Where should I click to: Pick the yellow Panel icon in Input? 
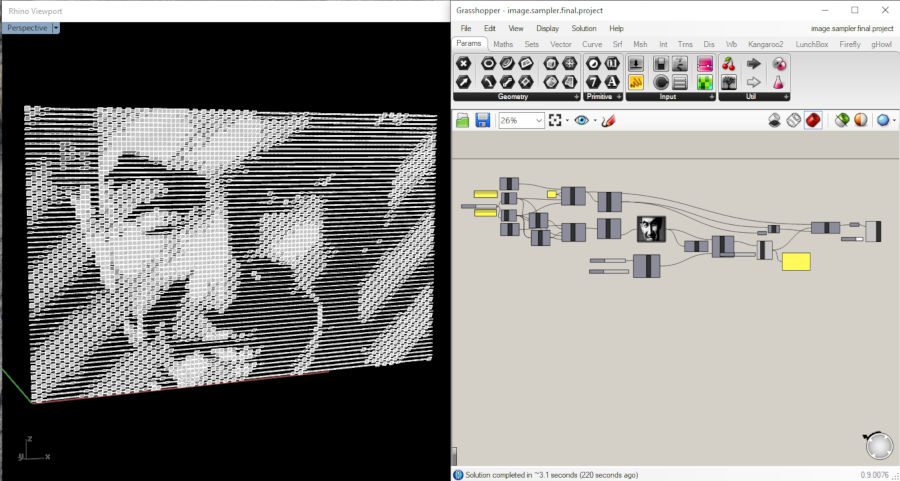click(x=636, y=82)
